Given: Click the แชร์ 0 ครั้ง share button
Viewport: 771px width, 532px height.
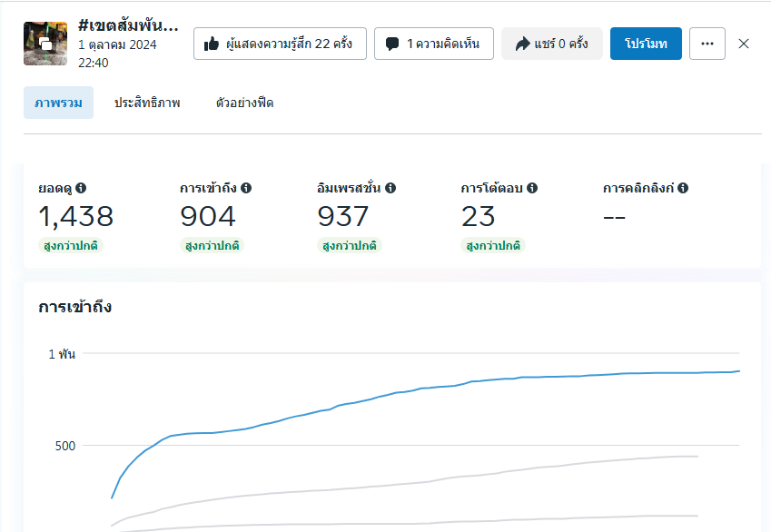Looking at the screenshot, I should coord(551,44).
